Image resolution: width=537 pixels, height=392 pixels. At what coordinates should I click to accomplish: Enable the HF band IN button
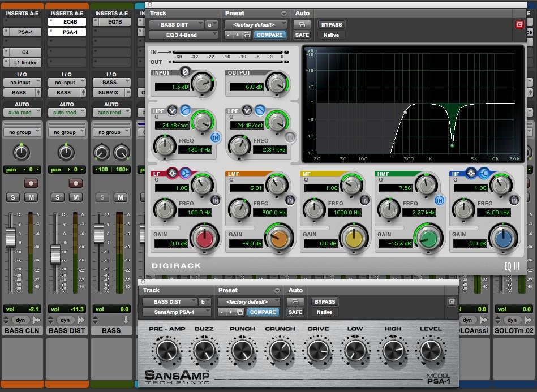[514, 200]
